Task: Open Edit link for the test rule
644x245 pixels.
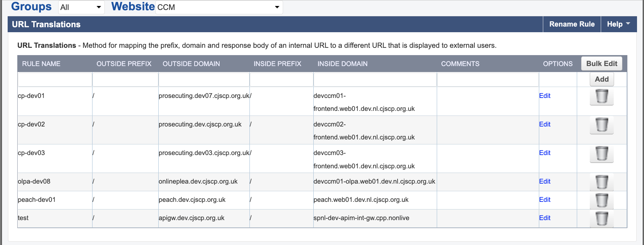Action: 545,218
